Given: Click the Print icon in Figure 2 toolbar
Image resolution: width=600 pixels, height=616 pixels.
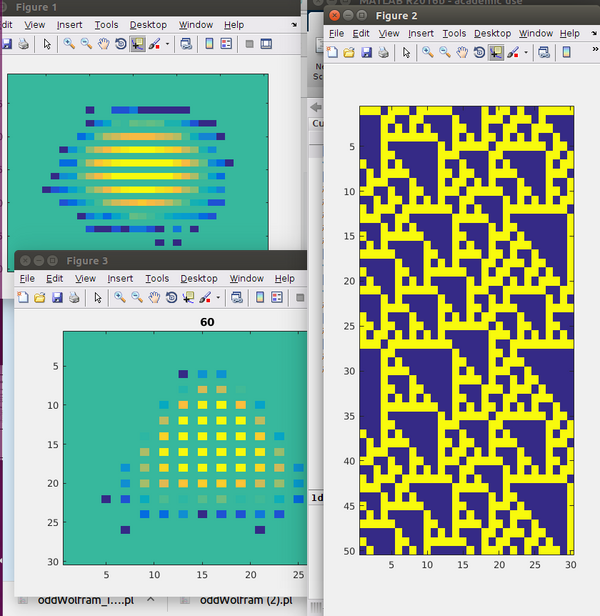Looking at the screenshot, I should click(383, 52).
